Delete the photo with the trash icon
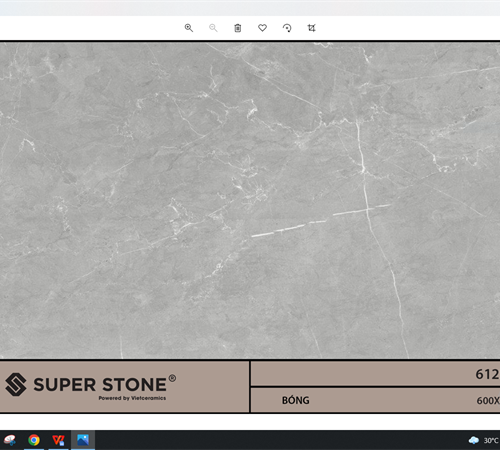This screenshot has width=500, height=450. (238, 28)
